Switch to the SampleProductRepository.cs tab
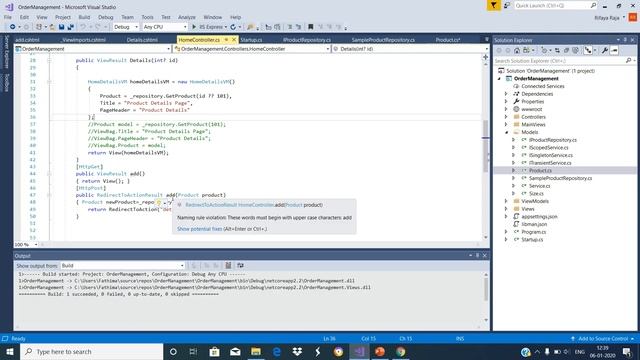The width and height of the screenshot is (640, 360). click(383, 40)
